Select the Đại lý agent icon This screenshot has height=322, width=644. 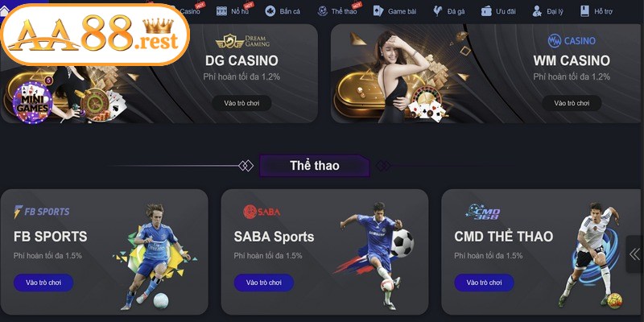[537, 11]
